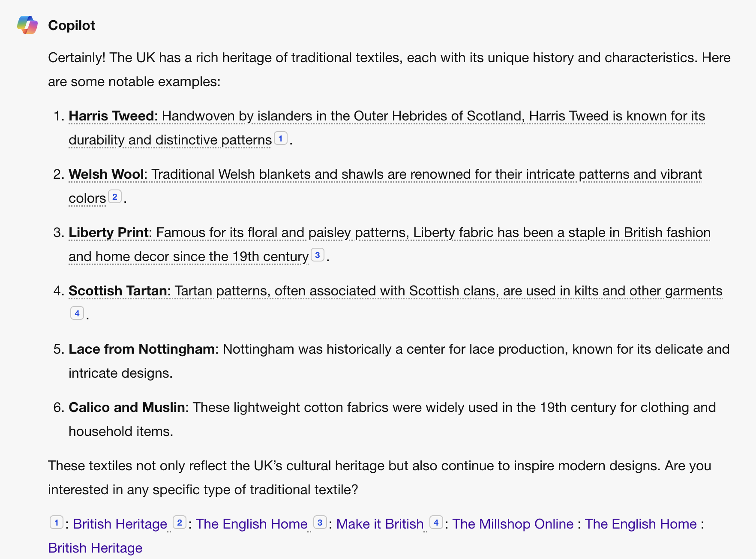Click the underlined Scottish Tartan heading text

coord(118,291)
